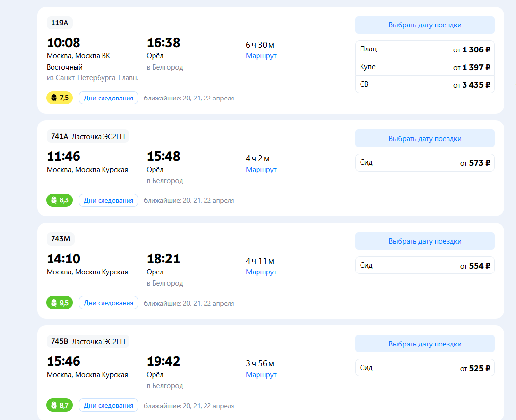
Task: Open Дни следования for train 745В
Action: coord(108,405)
